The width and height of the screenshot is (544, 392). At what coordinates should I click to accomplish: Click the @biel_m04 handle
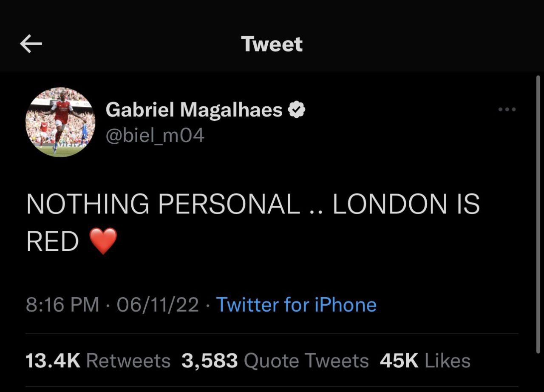tap(155, 136)
